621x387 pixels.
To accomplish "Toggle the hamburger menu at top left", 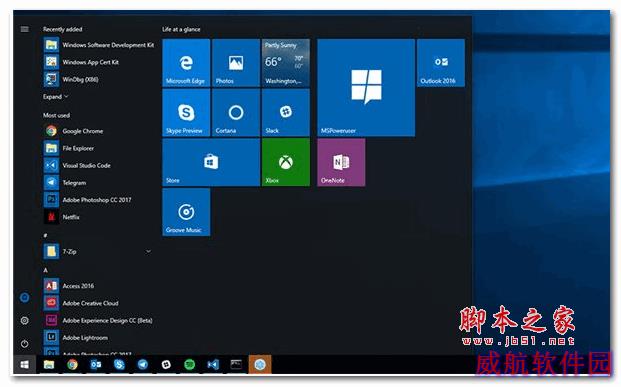I will click(25, 29).
